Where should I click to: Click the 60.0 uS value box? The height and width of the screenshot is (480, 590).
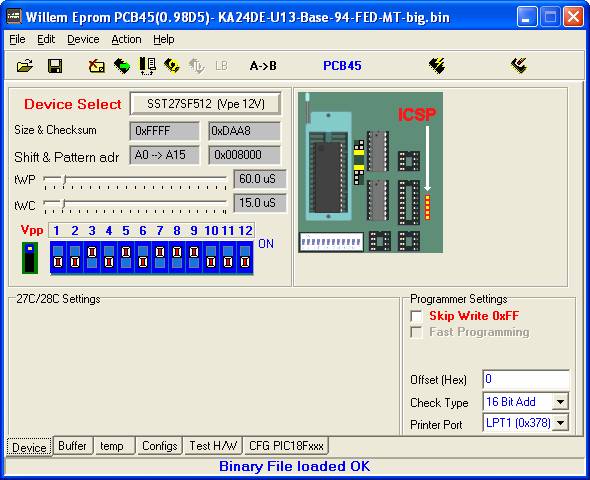[260, 179]
